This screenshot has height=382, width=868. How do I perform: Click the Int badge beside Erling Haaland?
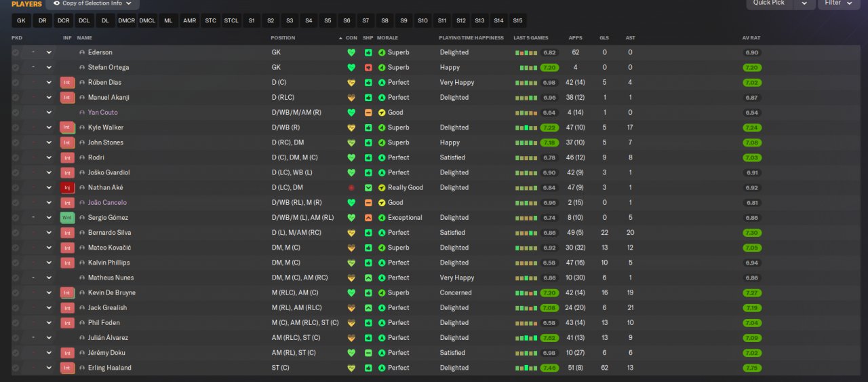pos(67,368)
